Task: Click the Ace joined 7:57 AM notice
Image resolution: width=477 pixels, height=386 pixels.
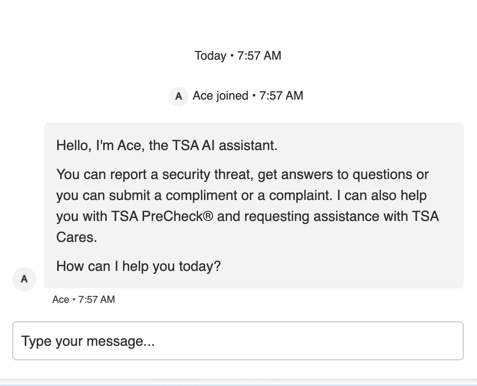Action: tap(248, 96)
